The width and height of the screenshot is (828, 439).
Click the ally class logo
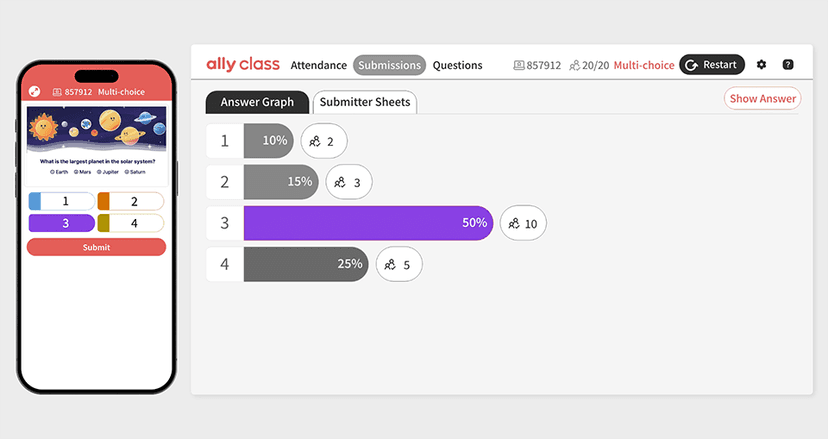pyautogui.click(x=240, y=65)
